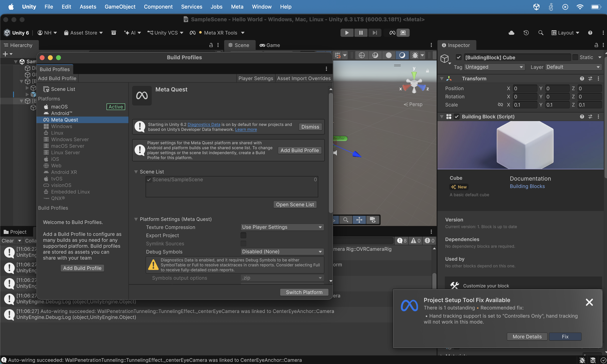Screen dimensions: 607x364
Task: Click the Meta XR simulator icon near play controls
Action: [392, 33]
